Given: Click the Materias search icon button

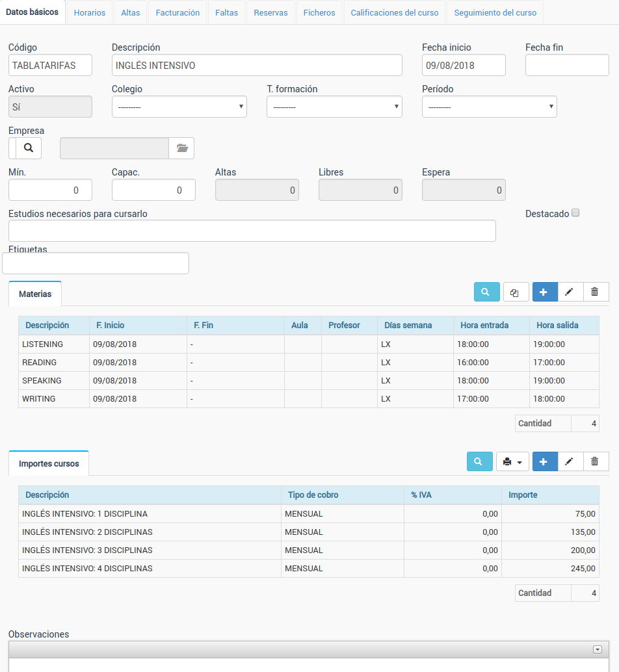Looking at the screenshot, I should (486, 292).
